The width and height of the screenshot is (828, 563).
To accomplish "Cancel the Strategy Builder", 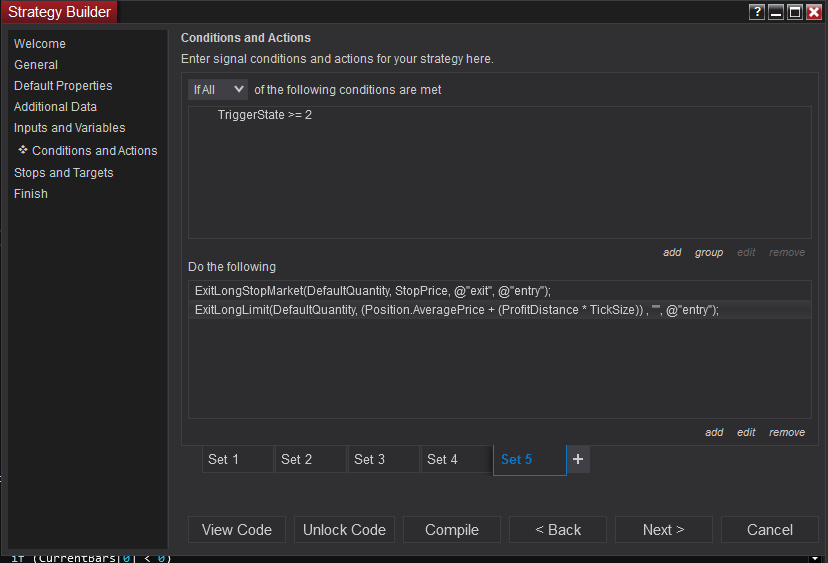I will click(770, 530).
